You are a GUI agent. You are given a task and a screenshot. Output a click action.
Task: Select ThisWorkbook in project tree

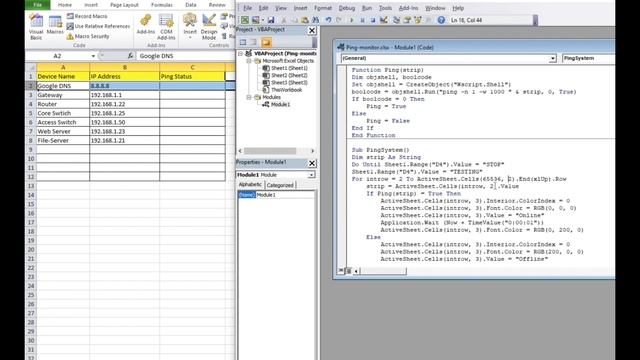click(x=287, y=90)
